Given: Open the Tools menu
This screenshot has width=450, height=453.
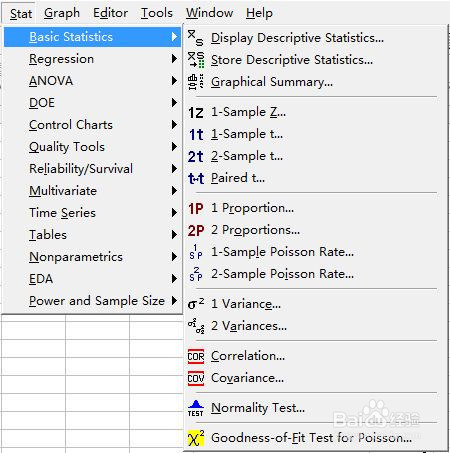Looking at the screenshot, I should point(157,13).
